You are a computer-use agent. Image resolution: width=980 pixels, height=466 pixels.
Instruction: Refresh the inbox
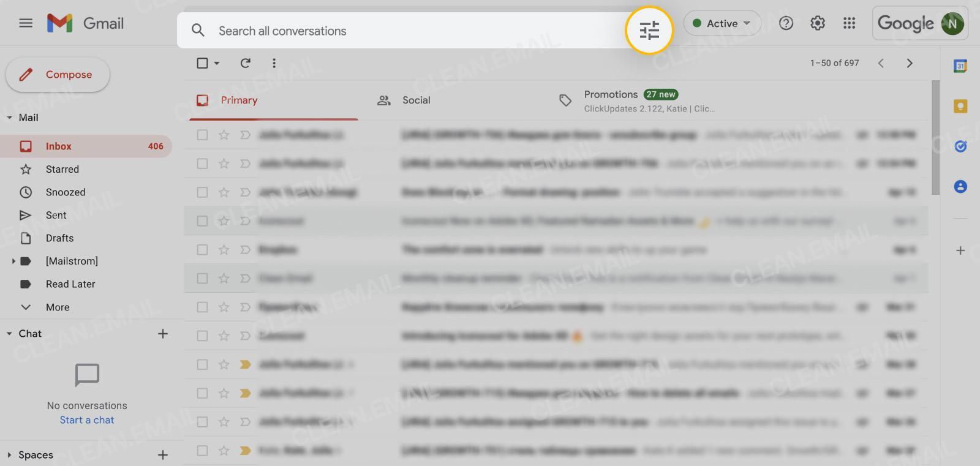click(x=245, y=62)
